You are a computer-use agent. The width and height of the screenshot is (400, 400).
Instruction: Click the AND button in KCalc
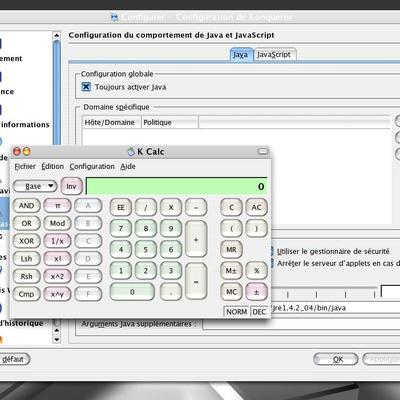pos(26,206)
